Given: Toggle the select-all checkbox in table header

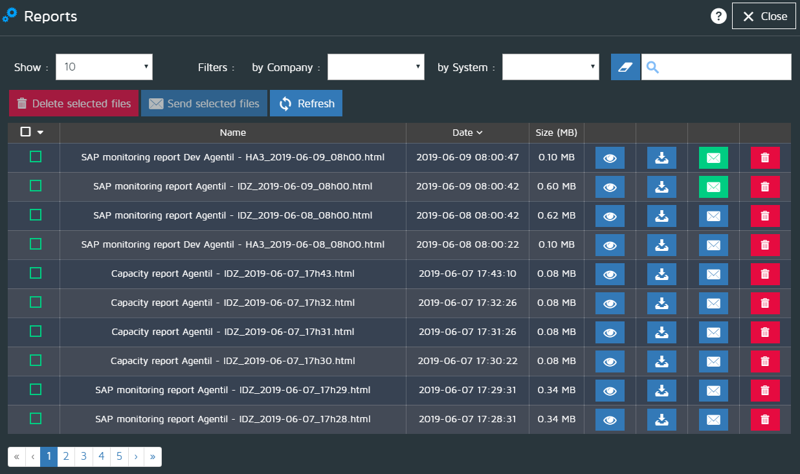Looking at the screenshot, I should coord(26,132).
